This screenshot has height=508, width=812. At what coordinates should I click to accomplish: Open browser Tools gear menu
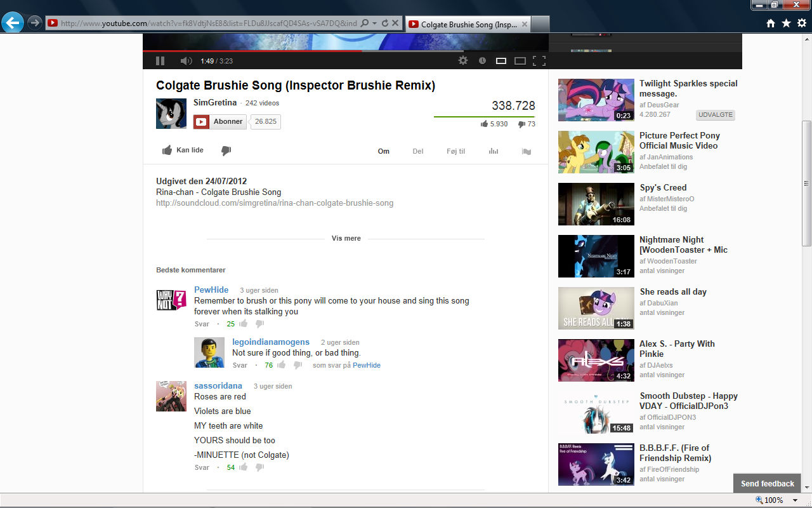coord(802,23)
